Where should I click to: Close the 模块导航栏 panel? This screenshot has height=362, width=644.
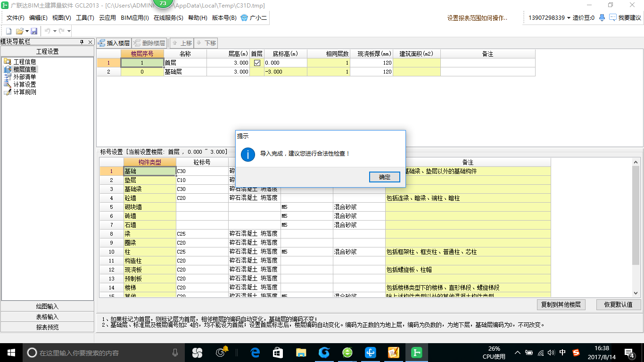point(91,42)
